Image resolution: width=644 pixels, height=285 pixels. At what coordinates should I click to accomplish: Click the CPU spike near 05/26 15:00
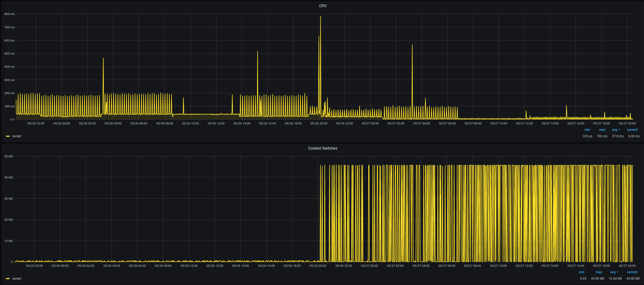point(257,52)
